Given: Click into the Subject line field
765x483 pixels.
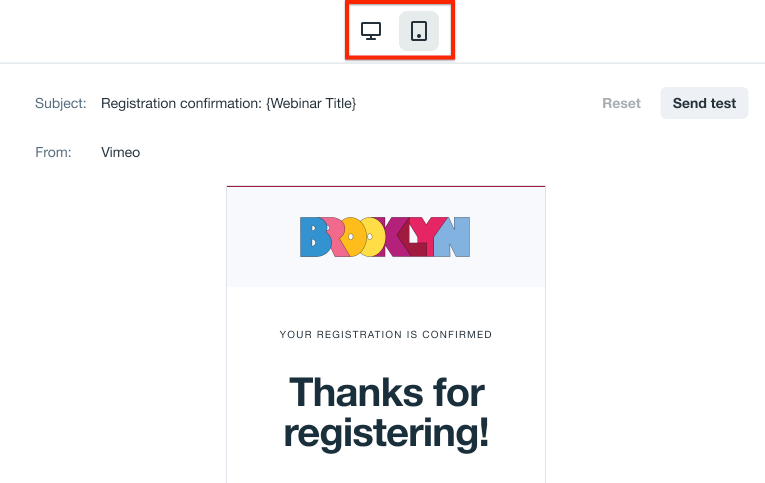Looking at the screenshot, I should (x=228, y=103).
